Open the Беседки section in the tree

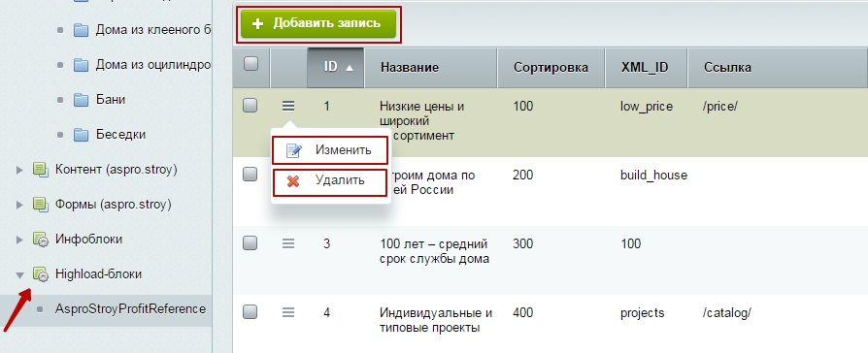pos(120,135)
